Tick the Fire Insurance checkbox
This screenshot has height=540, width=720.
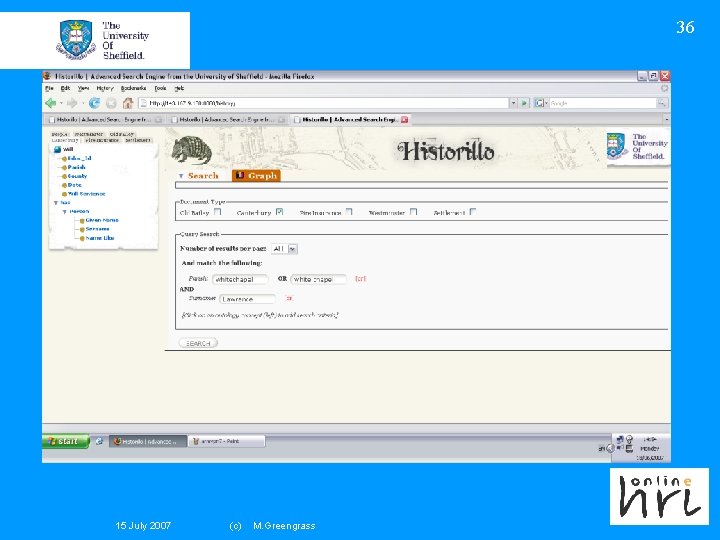point(349,212)
